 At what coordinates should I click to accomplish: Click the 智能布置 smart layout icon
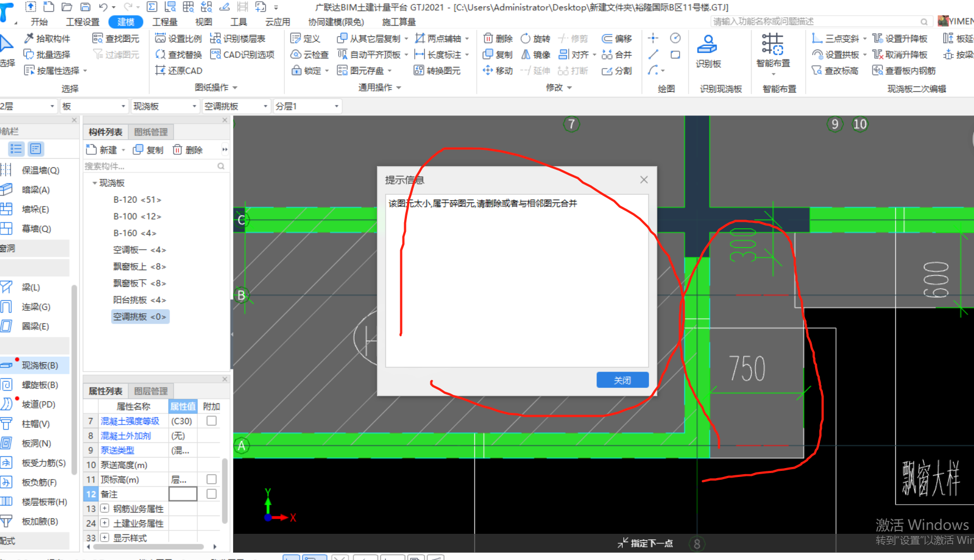click(x=773, y=50)
